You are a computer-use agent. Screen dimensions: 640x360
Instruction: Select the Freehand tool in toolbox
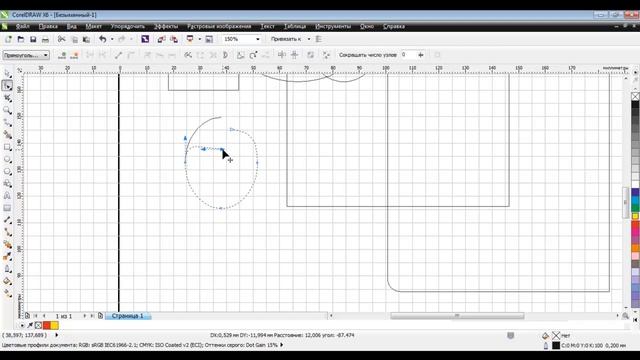(7, 122)
